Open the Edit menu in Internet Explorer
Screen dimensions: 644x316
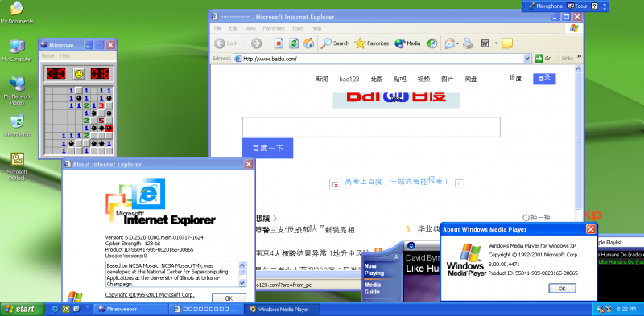point(233,28)
